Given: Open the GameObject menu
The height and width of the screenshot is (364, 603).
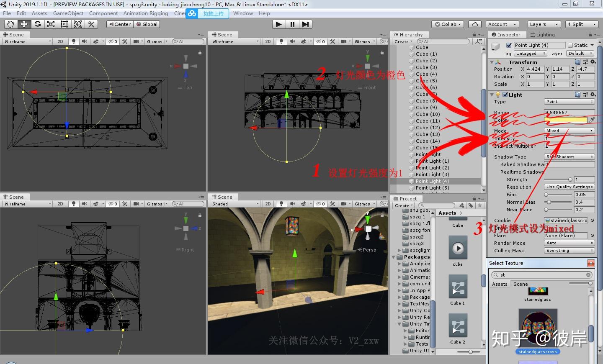Looking at the screenshot, I should 68,13.
